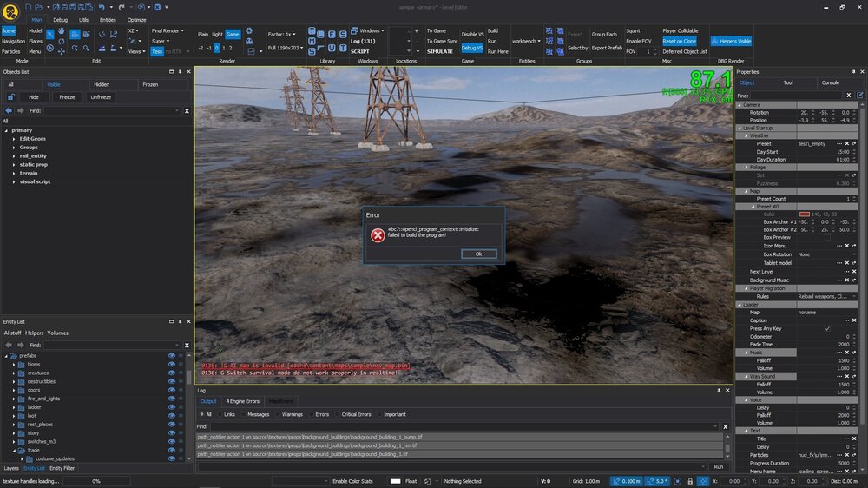Open the 4 Engine Errors log tab
The height and width of the screenshot is (488, 868).
point(242,401)
